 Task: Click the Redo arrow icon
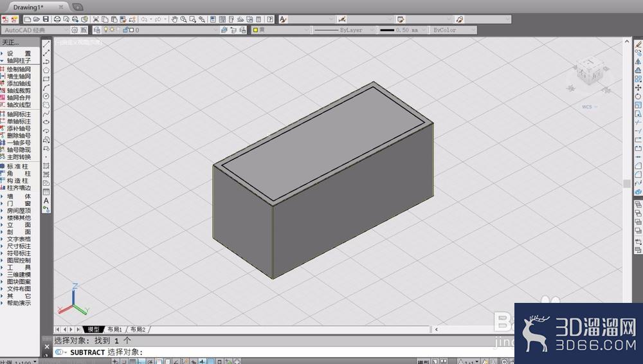pyautogui.click(x=158, y=19)
